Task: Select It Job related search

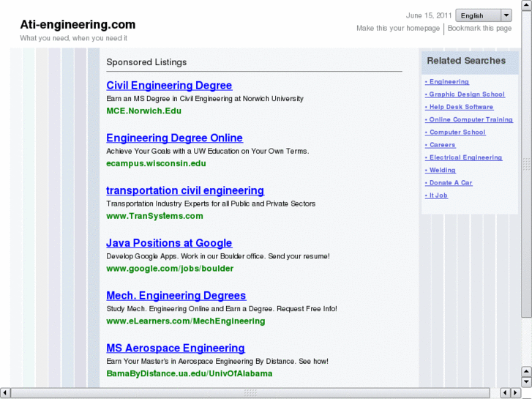Action: click(x=436, y=195)
